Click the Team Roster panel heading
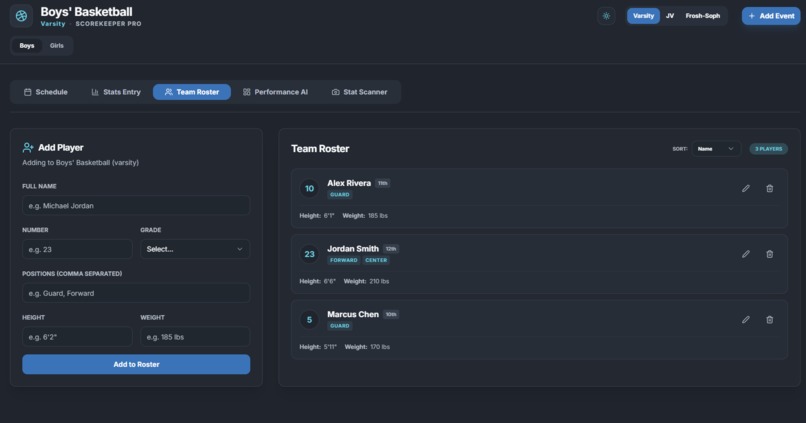The width and height of the screenshot is (806, 423). click(320, 149)
